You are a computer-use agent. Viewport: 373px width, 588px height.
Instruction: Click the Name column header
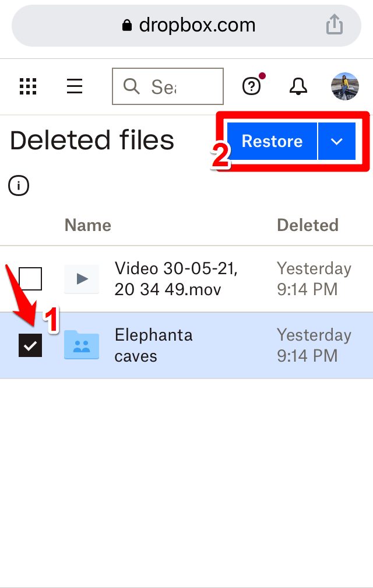click(x=87, y=225)
